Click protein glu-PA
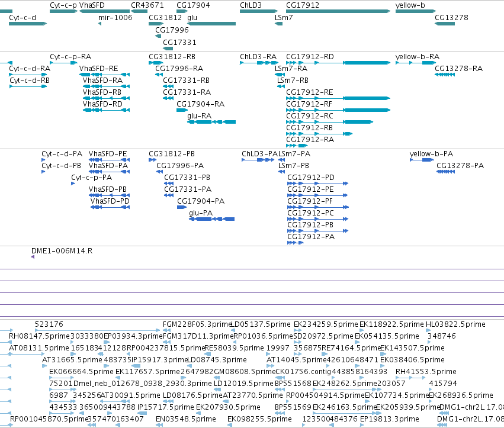This screenshot has width=504, height=428. tap(201, 213)
